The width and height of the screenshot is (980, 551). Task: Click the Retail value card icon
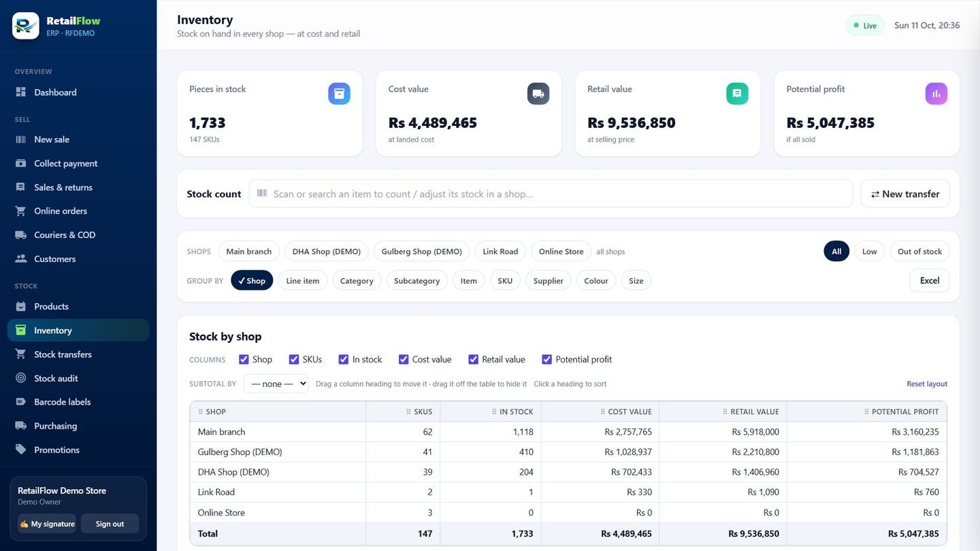[x=737, y=94]
